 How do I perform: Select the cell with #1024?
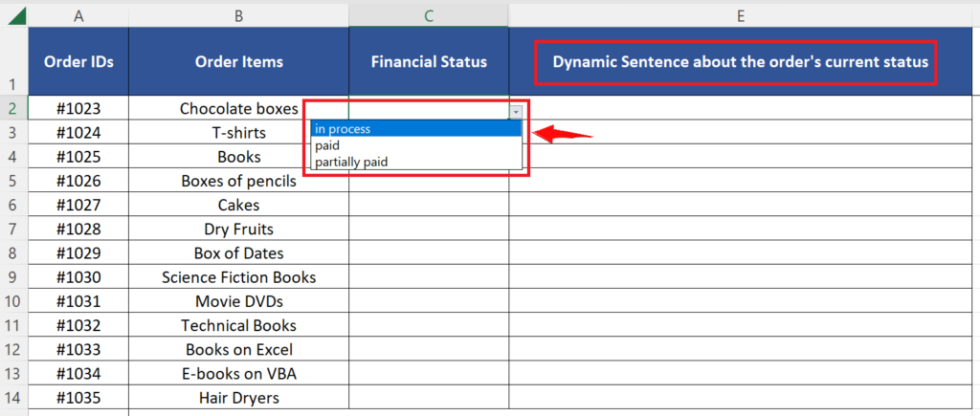click(x=78, y=132)
